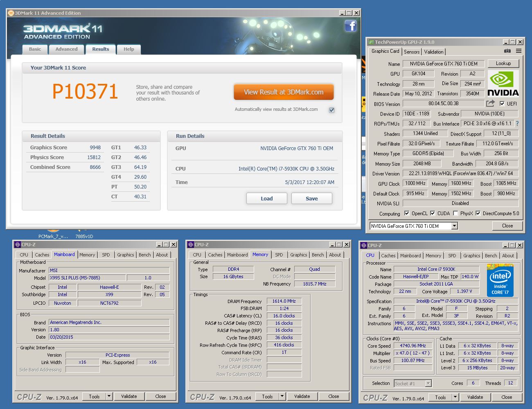Open About tab in the CPU-Z CPU window
The height and width of the screenshot is (409, 532).
[x=508, y=256]
